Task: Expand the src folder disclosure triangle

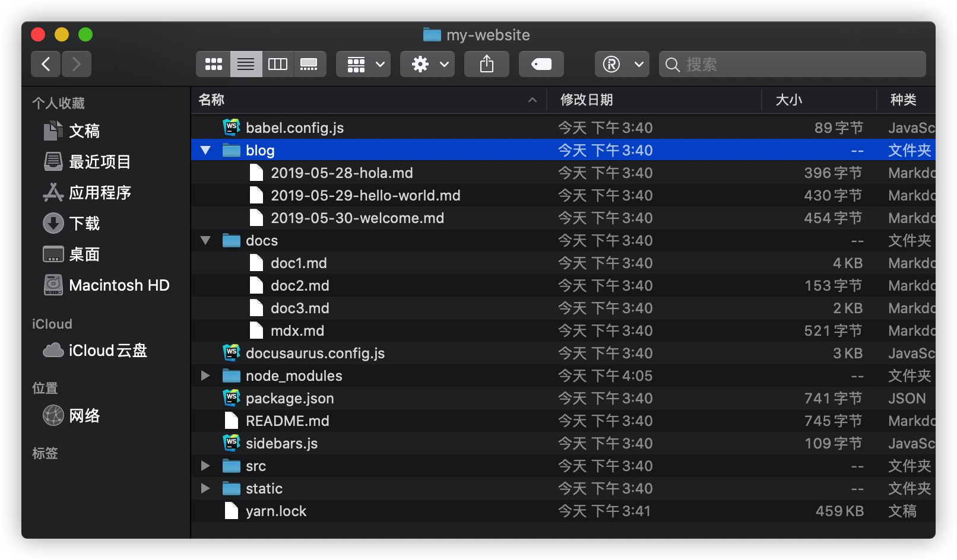Action: [205, 466]
